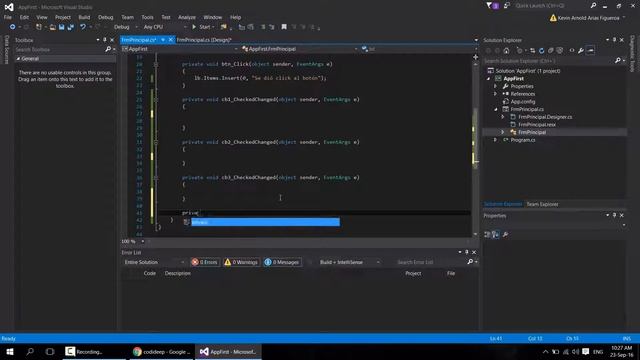Click the Search Error List input field
The width and height of the screenshot is (640, 360).
coord(431,262)
